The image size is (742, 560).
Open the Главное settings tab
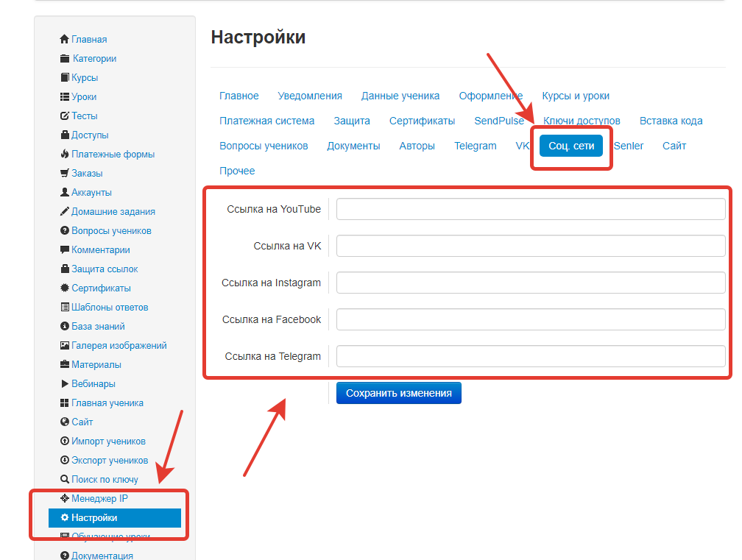tap(239, 96)
